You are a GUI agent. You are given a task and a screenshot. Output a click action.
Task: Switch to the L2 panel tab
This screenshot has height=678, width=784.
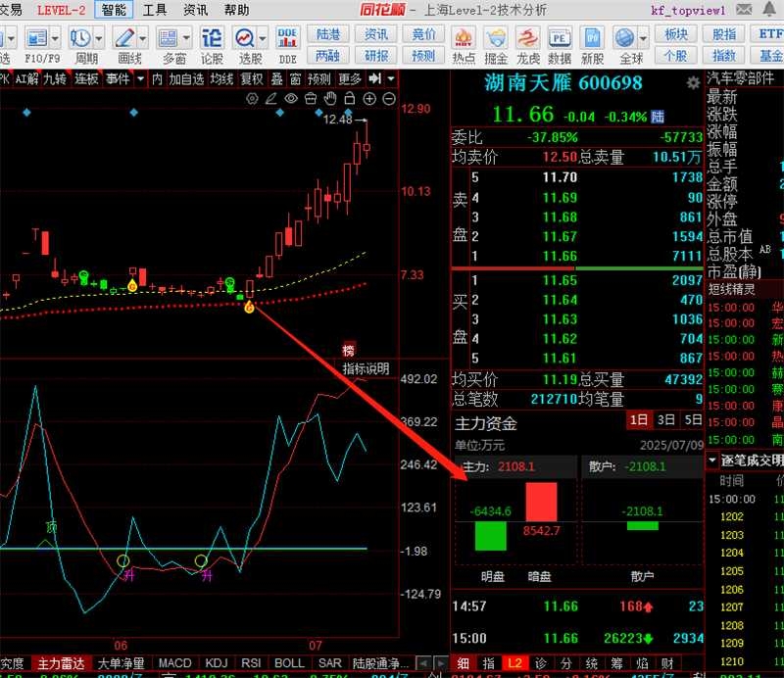pyautogui.click(x=515, y=663)
